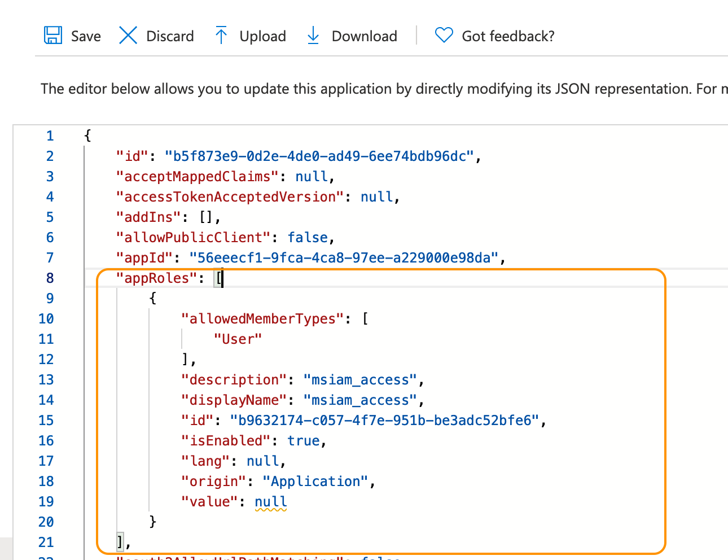Click the Discard X icon
728x560 pixels.
click(x=128, y=36)
